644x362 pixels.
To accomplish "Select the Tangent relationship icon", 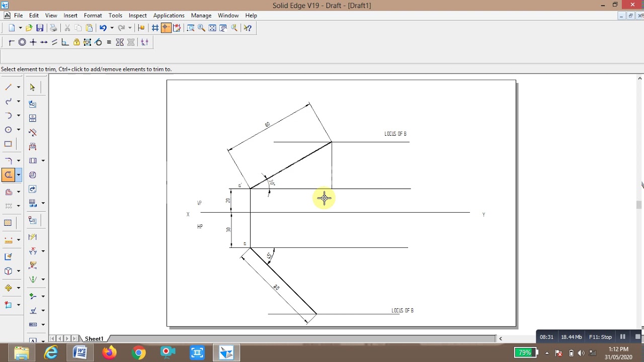I will coord(98,42).
